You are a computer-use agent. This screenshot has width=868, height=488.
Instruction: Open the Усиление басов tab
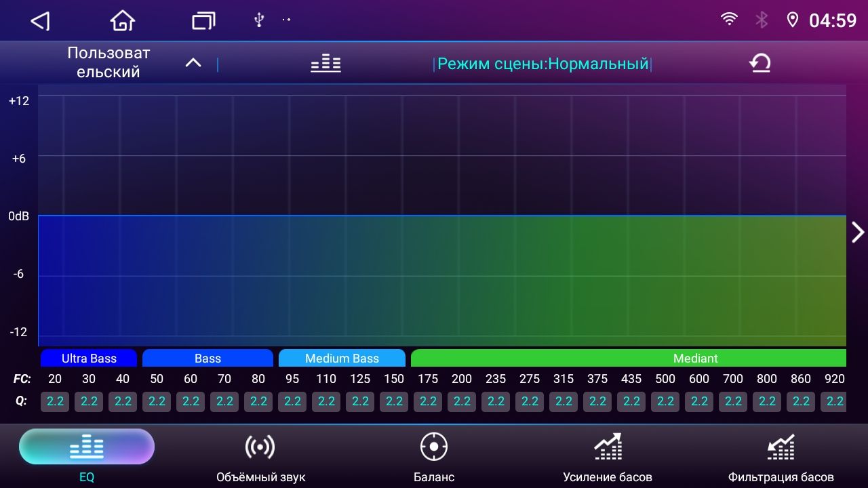coord(608,457)
